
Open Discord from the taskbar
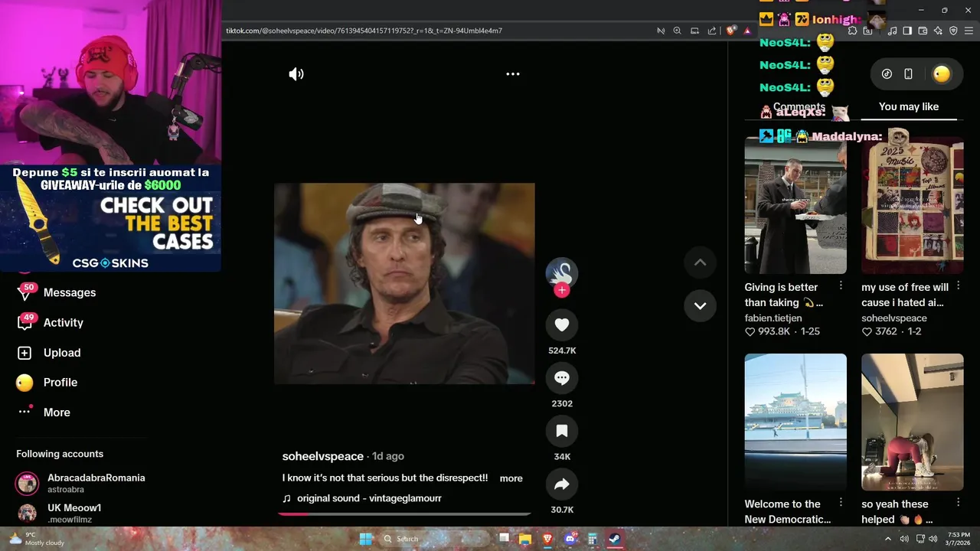(570, 539)
